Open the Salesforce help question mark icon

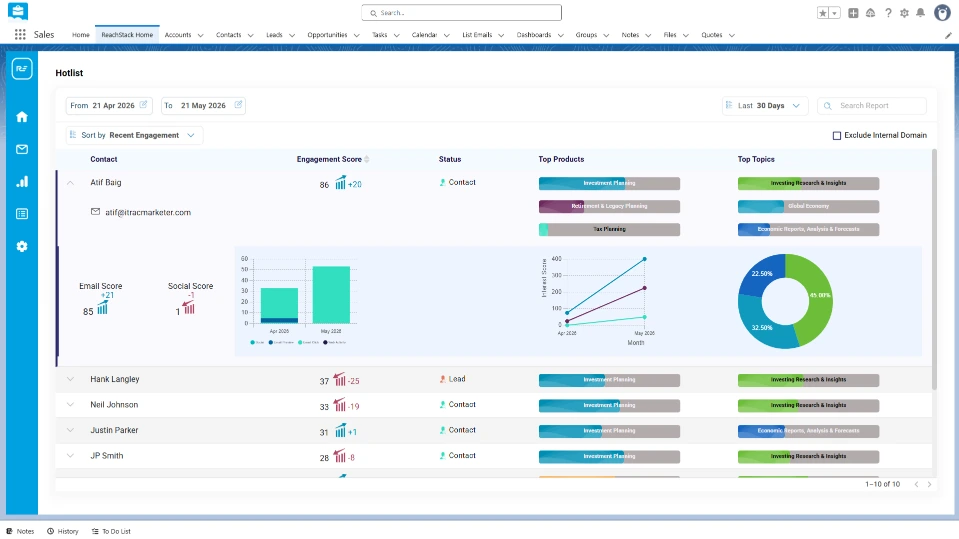(x=888, y=13)
